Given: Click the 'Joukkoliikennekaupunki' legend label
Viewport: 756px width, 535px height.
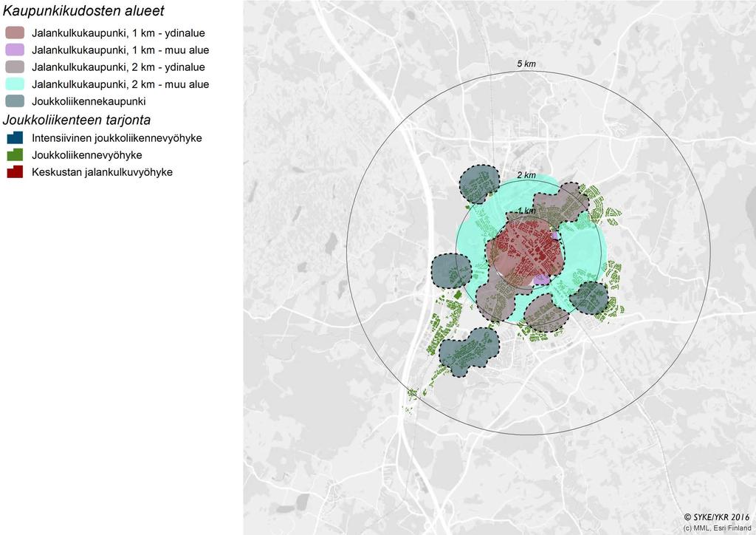Looking at the screenshot, I should [x=89, y=101].
